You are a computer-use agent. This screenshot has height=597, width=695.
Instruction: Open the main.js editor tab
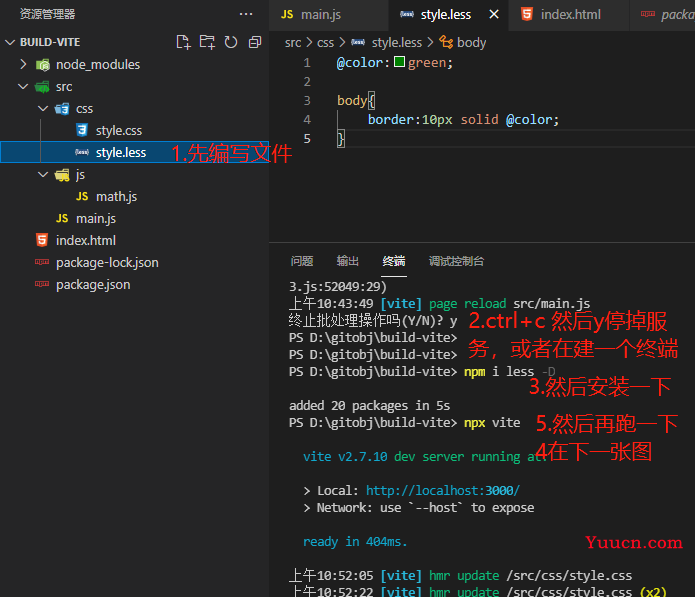[x=328, y=15]
